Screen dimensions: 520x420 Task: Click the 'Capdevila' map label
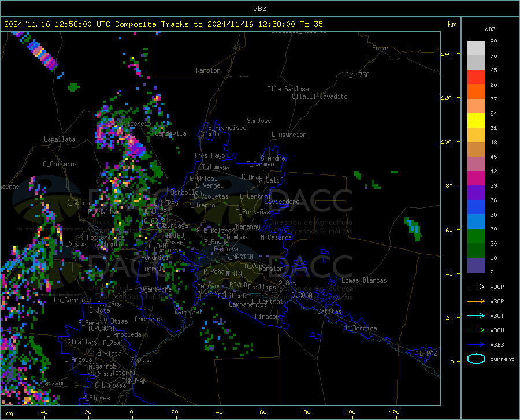click(x=170, y=133)
